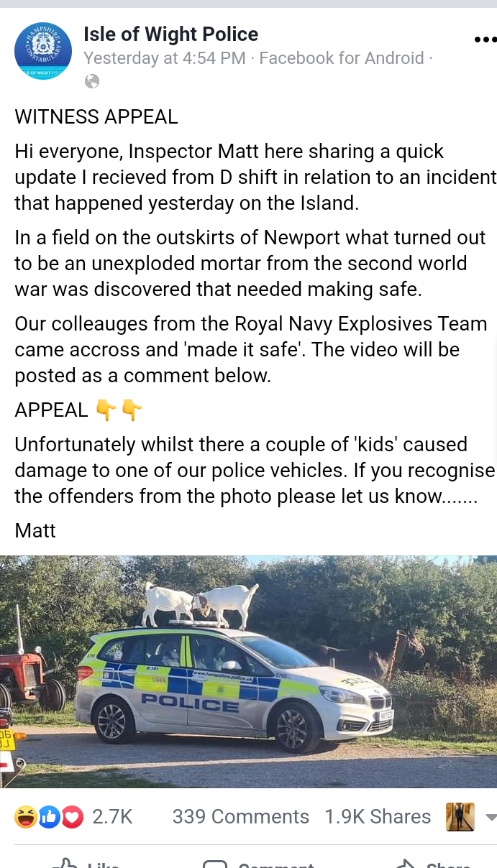Expand the account selector arrow near shares
The width and height of the screenshot is (497, 868).
491,817
